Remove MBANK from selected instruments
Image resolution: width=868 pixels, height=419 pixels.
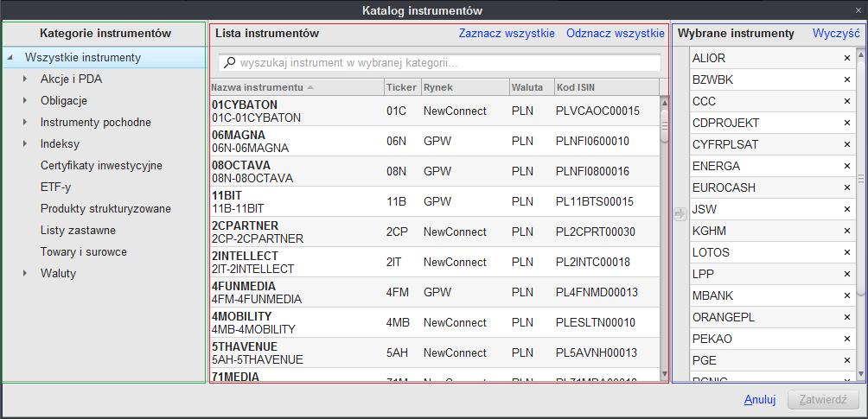coord(846,295)
